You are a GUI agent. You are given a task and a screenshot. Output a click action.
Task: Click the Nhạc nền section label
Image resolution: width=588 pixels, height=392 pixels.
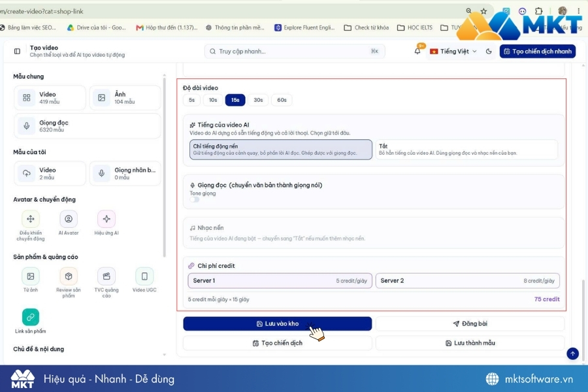pos(210,228)
